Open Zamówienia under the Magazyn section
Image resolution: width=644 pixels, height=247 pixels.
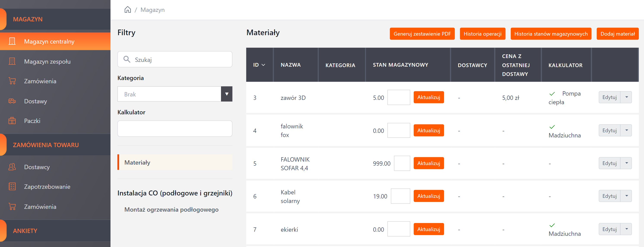pos(40,81)
